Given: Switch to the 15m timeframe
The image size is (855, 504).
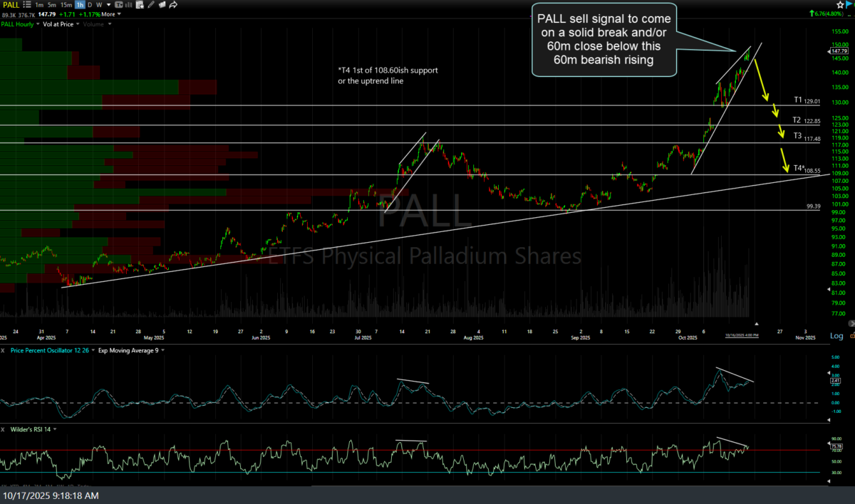Looking at the screenshot, I should [x=66, y=5].
